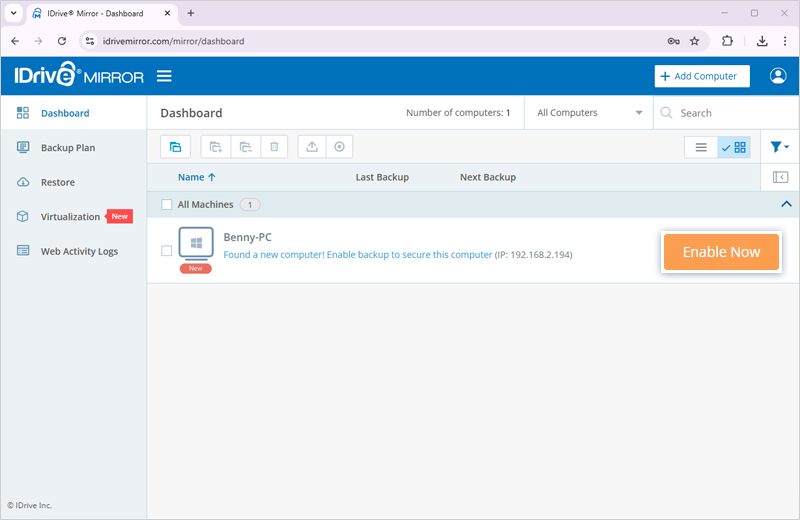Image resolution: width=800 pixels, height=520 pixels.
Task: Collapse the All Machines group chevron
Action: click(x=786, y=204)
